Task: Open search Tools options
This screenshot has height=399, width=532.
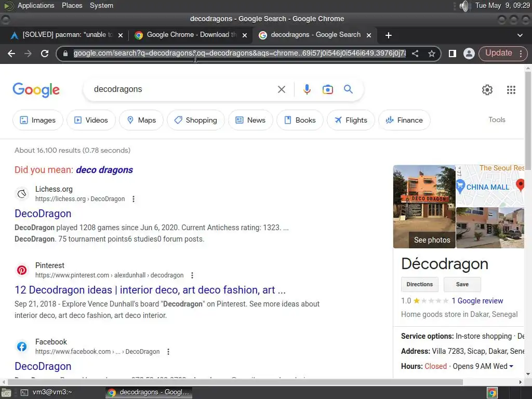Action: (497, 120)
